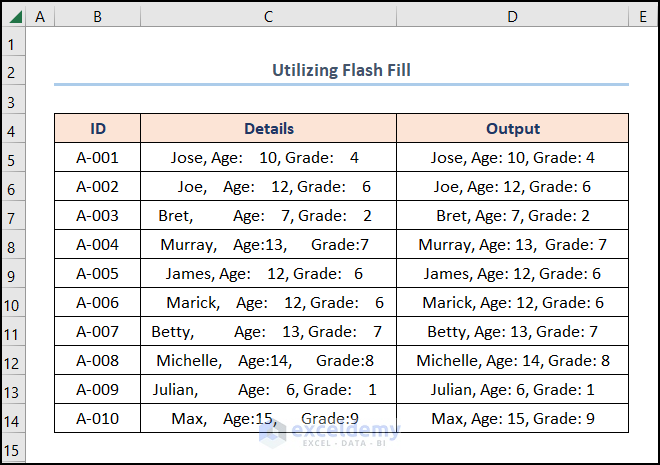Click the 'Utilizing Flash Fill' title cell
Viewport: 660px width, 465px height.
click(x=341, y=70)
